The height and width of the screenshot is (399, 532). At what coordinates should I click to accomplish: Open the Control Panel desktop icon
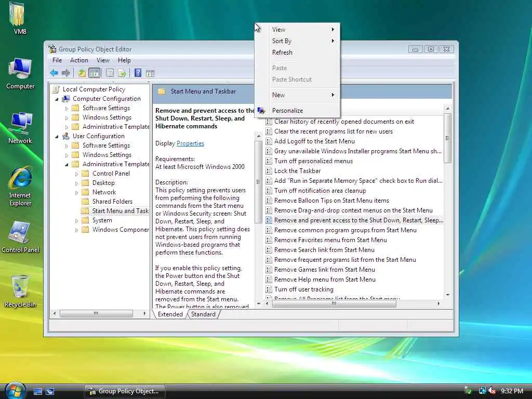click(20, 237)
